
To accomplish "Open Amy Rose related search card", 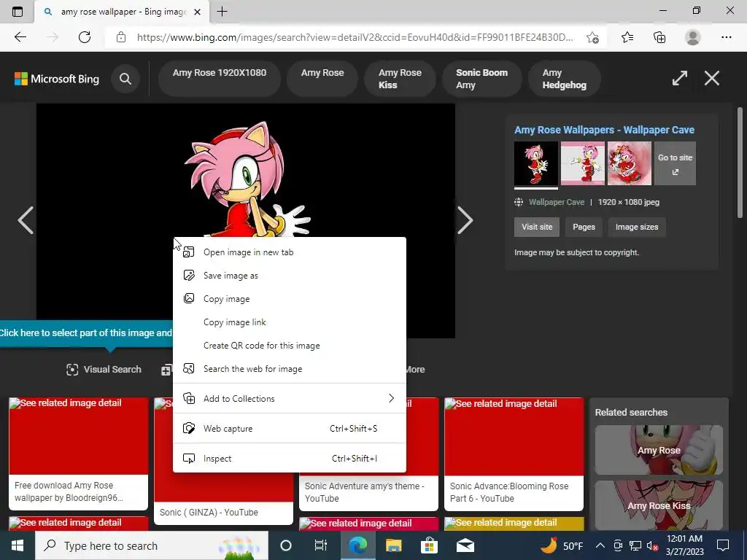I will [659, 449].
